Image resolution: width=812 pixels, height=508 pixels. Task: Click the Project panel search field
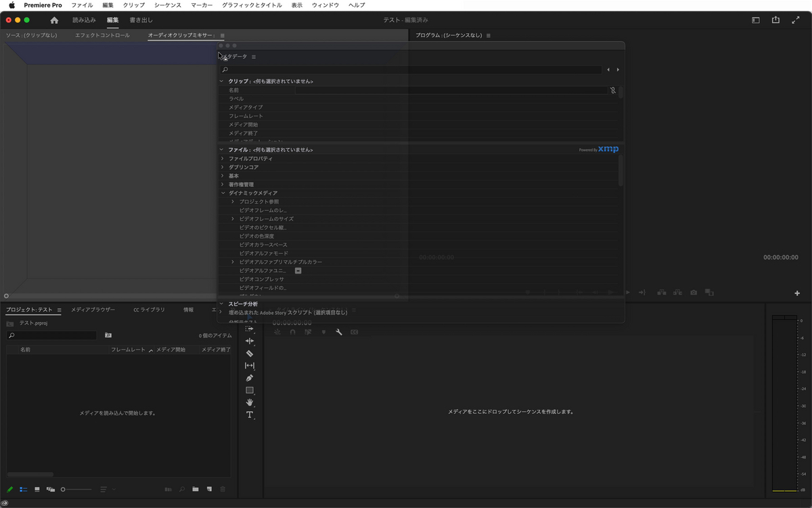pos(52,335)
